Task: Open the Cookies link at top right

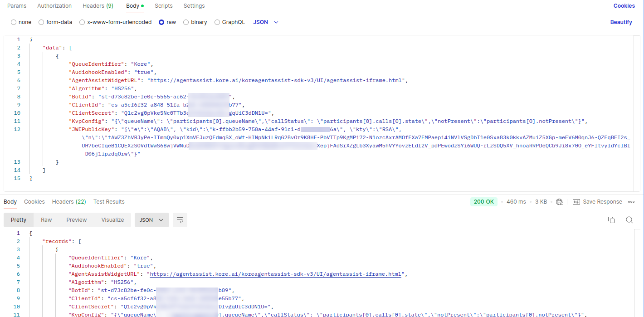Action: tap(624, 6)
